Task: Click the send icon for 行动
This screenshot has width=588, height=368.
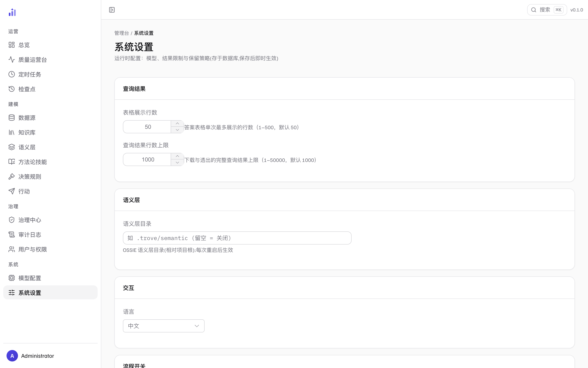Action: [11, 191]
